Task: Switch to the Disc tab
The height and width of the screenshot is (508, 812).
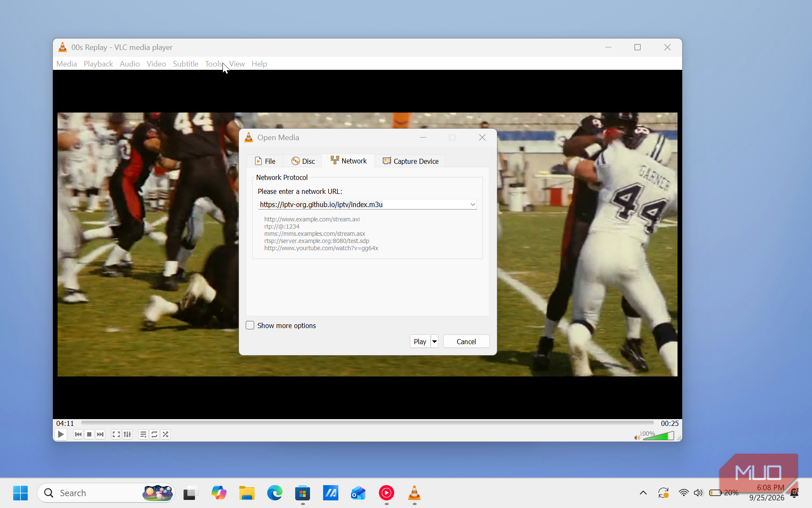Action: pyautogui.click(x=303, y=161)
